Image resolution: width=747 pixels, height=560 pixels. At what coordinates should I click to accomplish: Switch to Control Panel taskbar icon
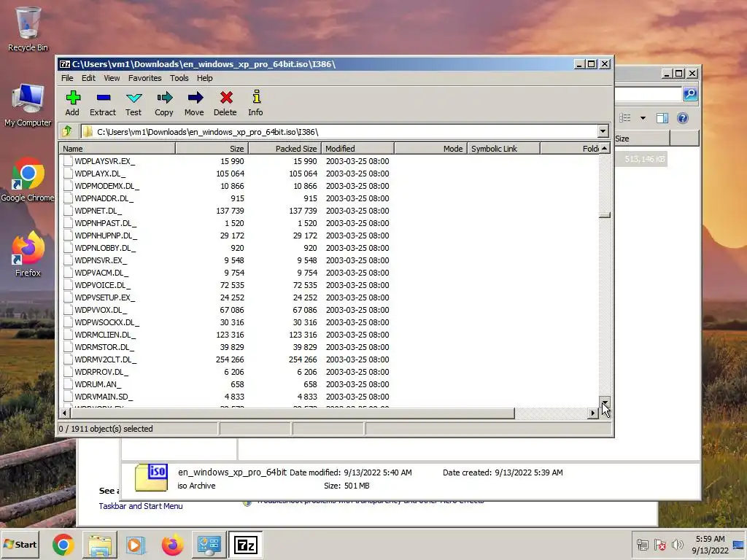pyautogui.click(x=209, y=545)
